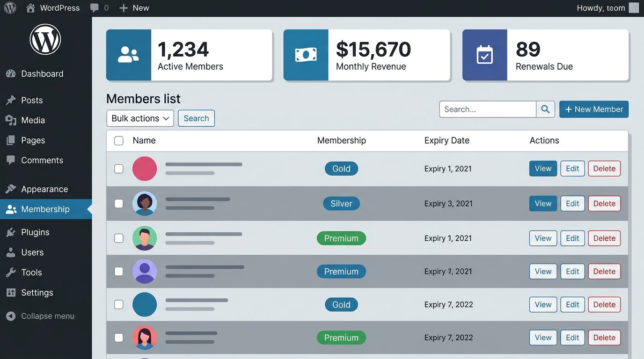
Task: Click the WordPress logo in the admin bar
Action: 10,8
